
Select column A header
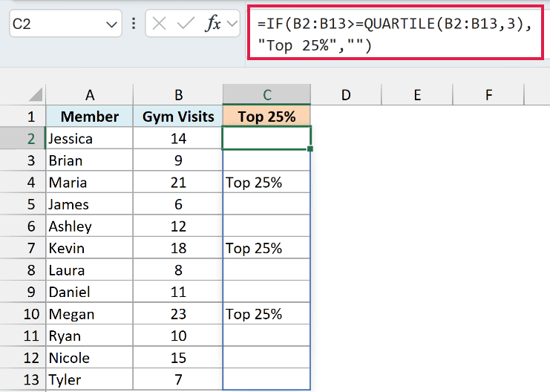(x=90, y=95)
